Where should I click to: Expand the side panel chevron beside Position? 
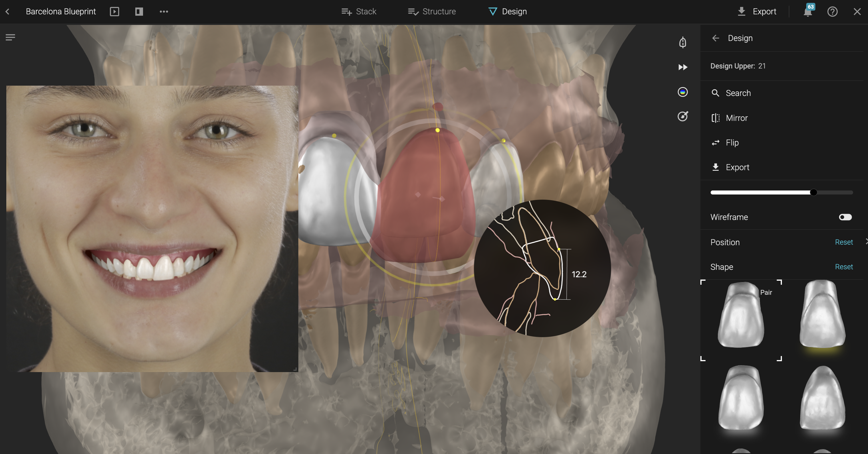866,242
